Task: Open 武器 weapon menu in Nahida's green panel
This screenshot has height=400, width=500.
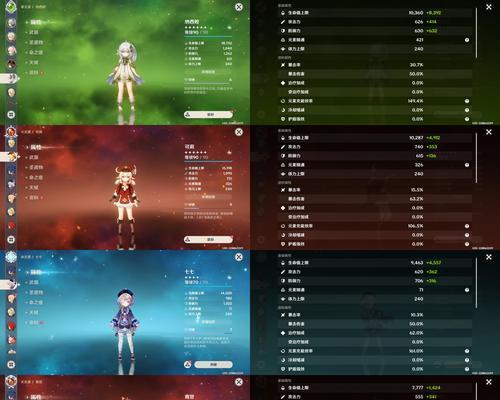Action: point(34,32)
